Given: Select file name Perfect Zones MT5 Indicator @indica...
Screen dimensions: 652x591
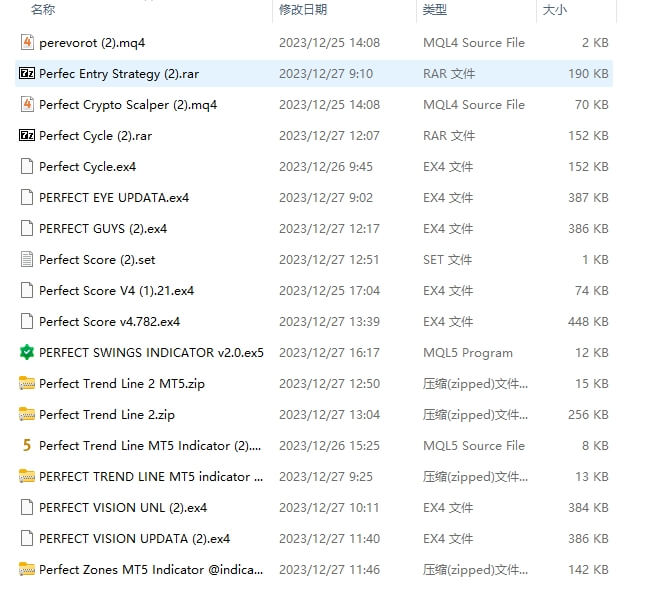Looking at the screenshot, I should point(151,570).
